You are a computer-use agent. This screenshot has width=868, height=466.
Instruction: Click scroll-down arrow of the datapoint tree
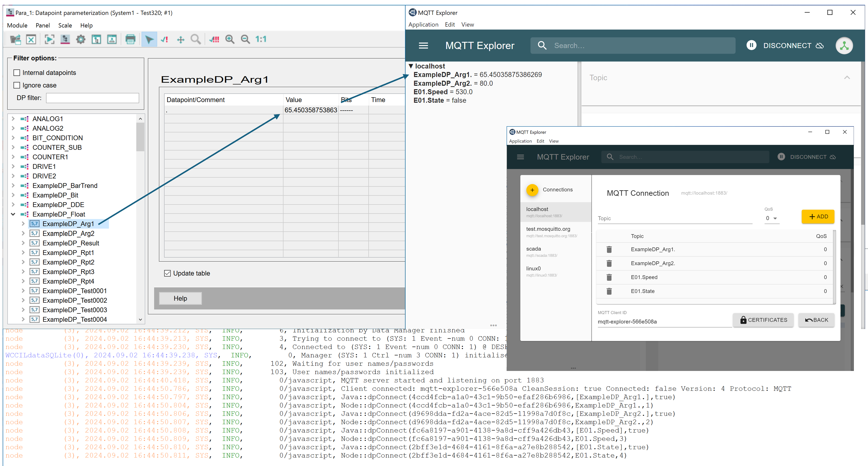point(140,319)
